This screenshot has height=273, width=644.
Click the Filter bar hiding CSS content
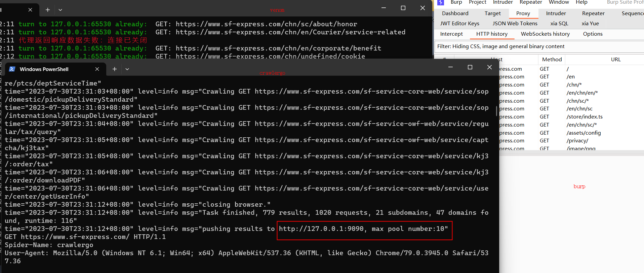539,46
